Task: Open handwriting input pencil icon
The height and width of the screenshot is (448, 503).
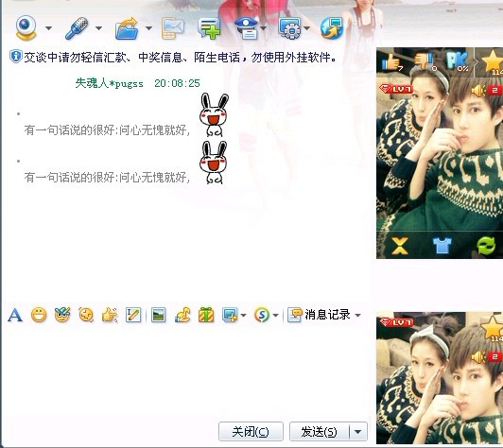Action: click(x=133, y=315)
